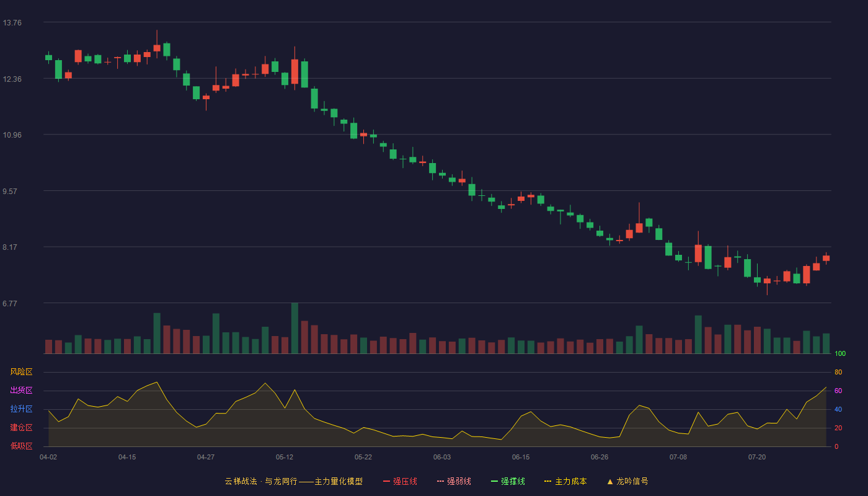
Task: Click the 07-08 date label
Action: (x=678, y=457)
